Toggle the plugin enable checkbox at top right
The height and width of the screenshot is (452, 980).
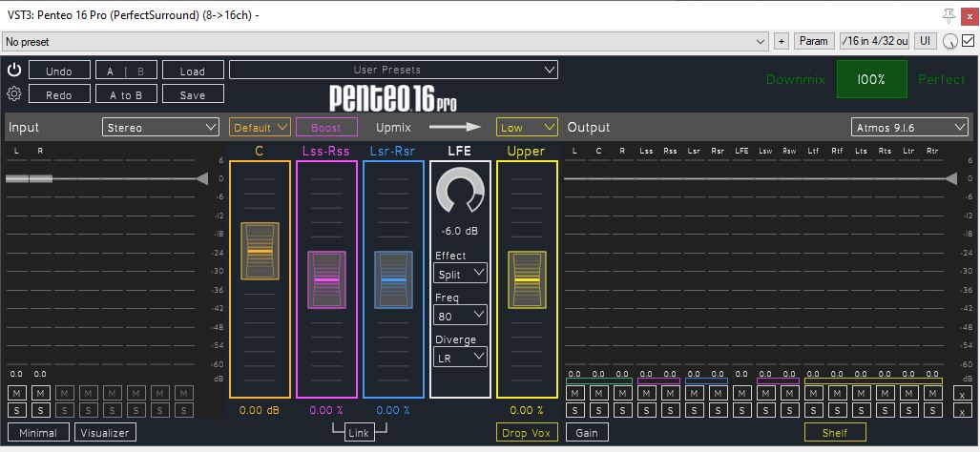coord(968,41)
